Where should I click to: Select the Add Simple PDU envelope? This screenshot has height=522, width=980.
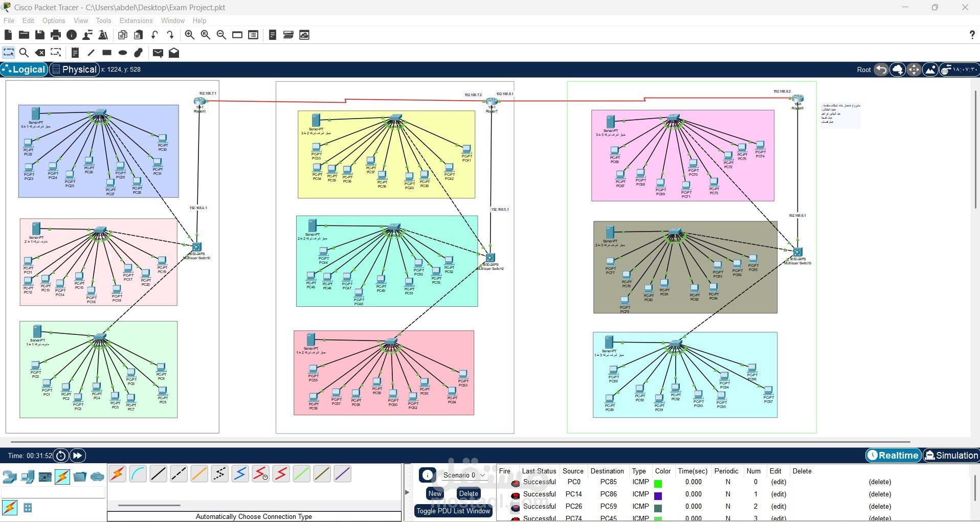[158, 53]
